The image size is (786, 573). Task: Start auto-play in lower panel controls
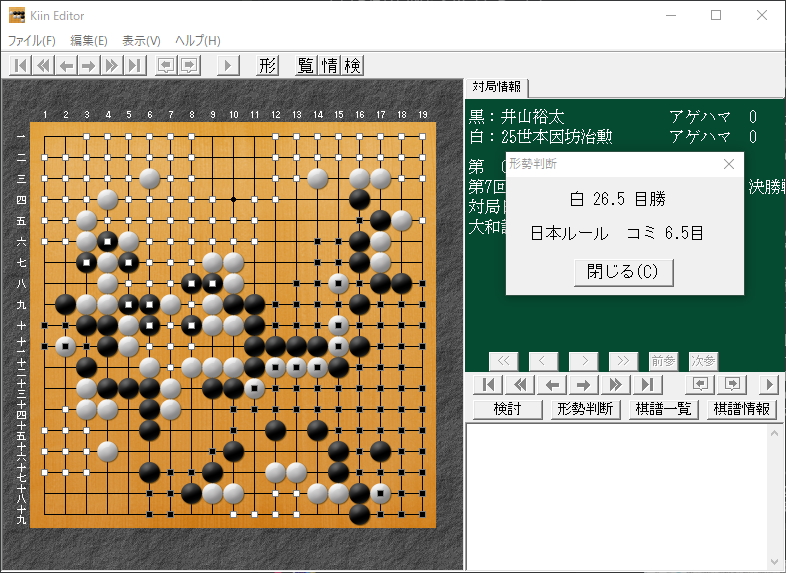pos(769,385)
